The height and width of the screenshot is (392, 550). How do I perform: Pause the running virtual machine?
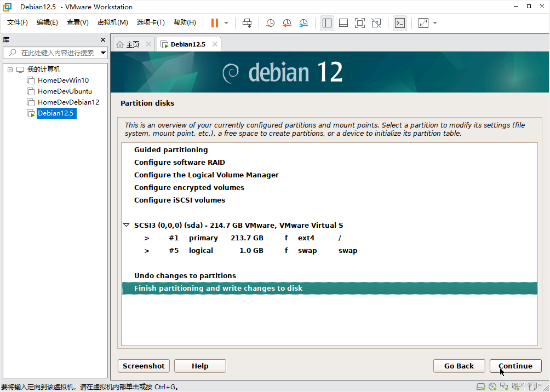pos(214,22)
